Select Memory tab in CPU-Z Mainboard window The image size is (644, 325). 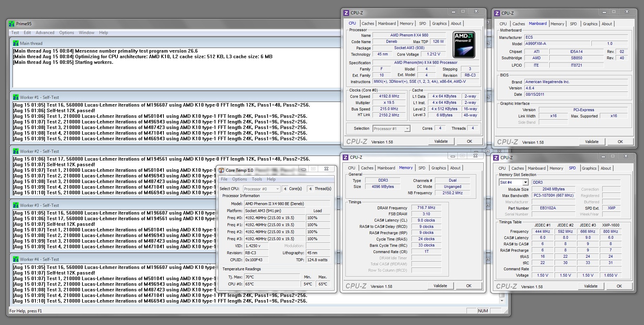(557, 24)
